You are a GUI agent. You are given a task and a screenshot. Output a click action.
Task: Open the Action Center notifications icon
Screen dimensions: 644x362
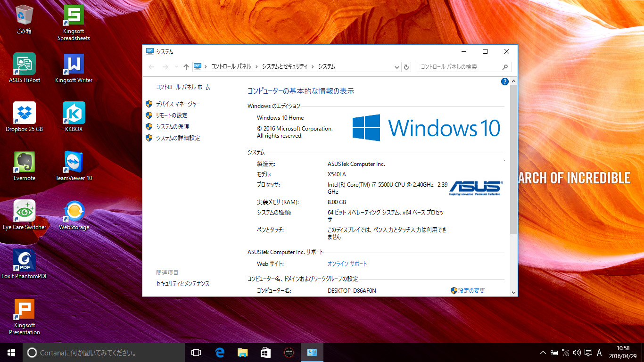588,353
